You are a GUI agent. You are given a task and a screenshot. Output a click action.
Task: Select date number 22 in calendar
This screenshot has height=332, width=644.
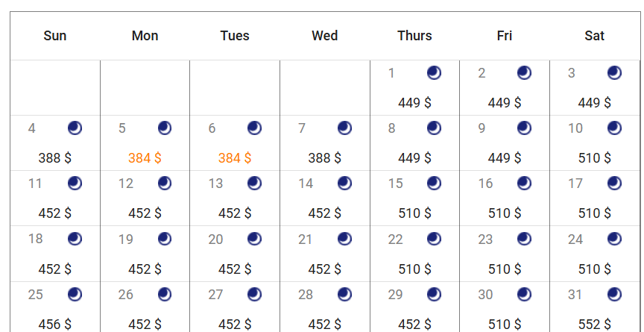(396, 239)
